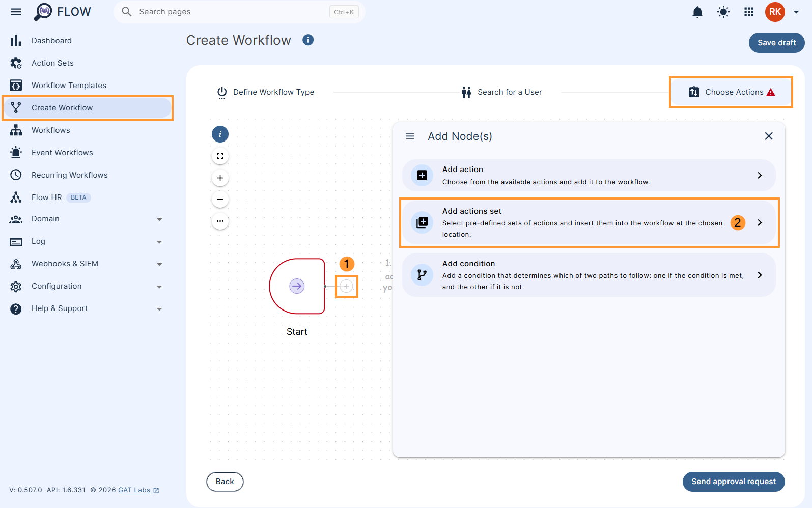Click chevron on Add condition row
812x508 pixels.
[x=760, y=275]
